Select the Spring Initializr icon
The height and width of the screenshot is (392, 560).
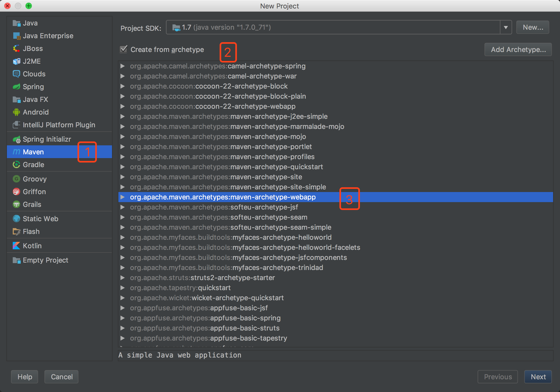16,139
